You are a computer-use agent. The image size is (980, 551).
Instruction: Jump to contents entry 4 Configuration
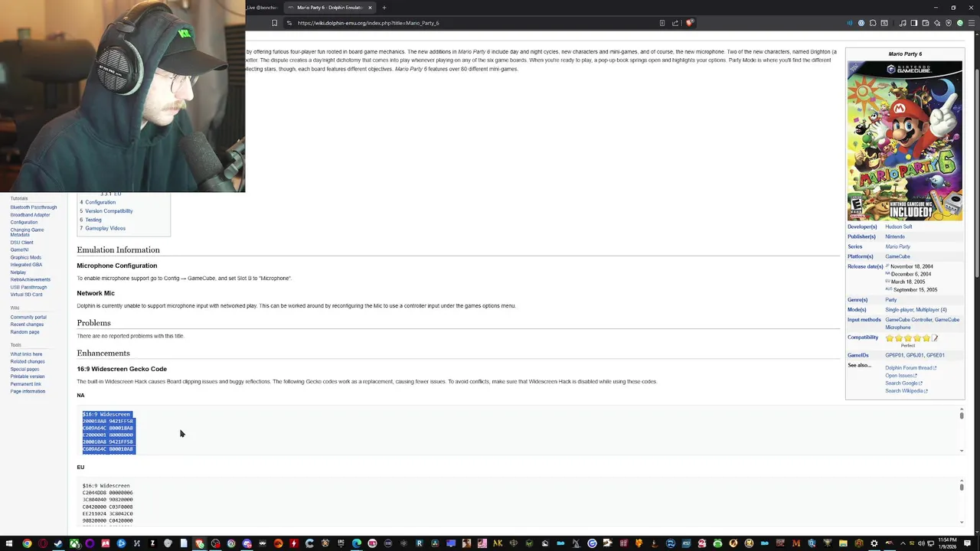[98, 202]
